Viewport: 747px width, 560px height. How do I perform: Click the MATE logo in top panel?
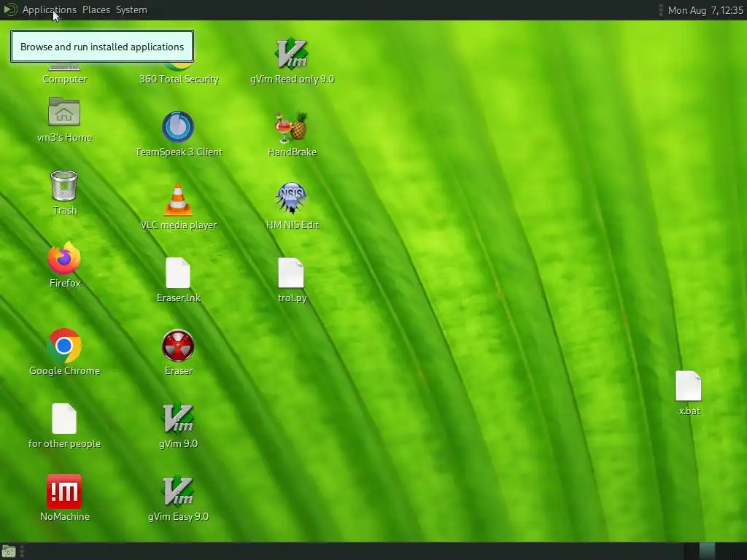(10, 9)
